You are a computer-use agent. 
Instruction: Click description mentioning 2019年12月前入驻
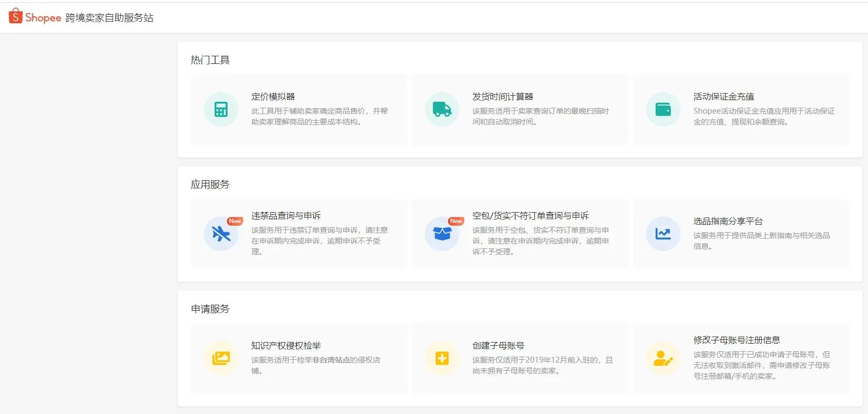click(543, 365)
